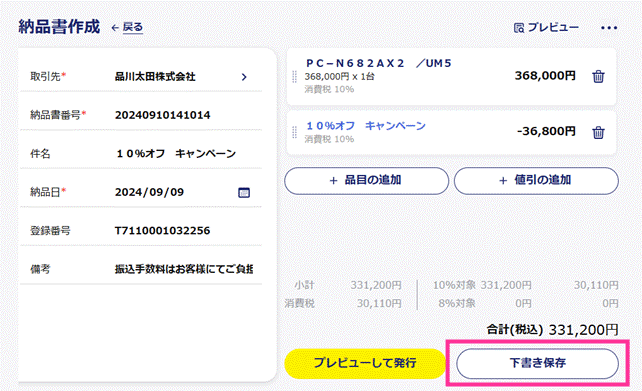642x391 pixels.
Task: Click the 納品書作成 page title
Action: [59, 27]
